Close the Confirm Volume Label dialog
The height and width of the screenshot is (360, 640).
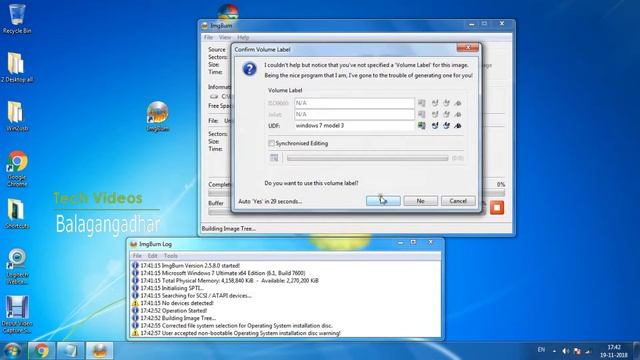pos(468,48)
